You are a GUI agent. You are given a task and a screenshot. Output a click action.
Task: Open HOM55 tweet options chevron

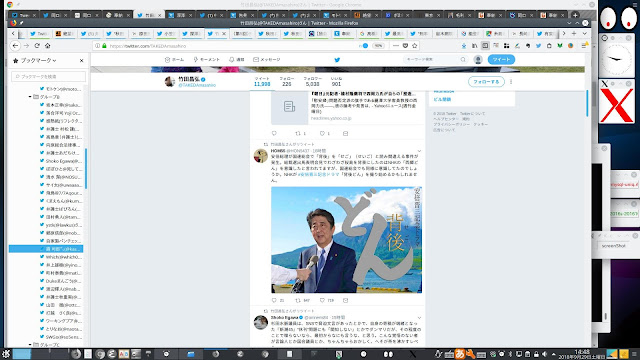pos(419,151)
